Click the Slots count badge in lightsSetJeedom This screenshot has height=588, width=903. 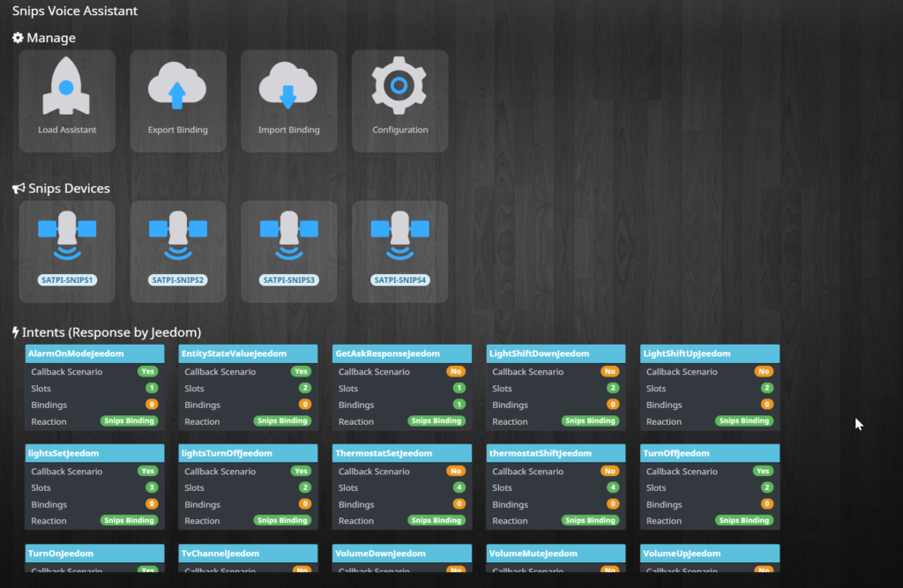pos(152,488)
